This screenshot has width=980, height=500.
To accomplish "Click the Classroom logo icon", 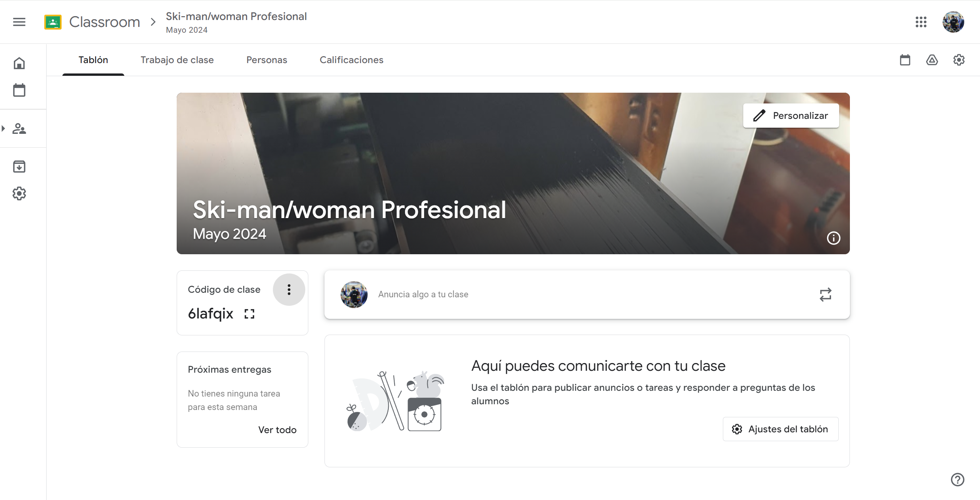I will pyautogui.click(x=53, y=22).
